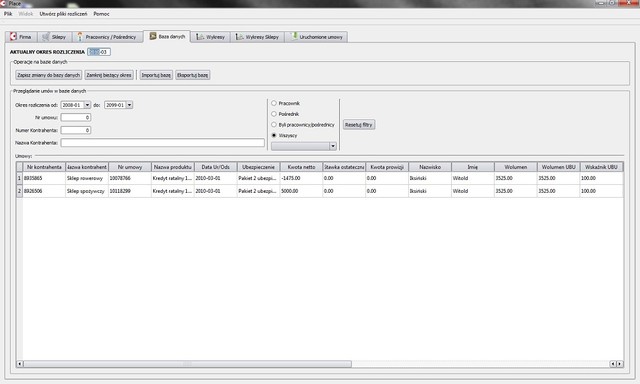Click the Data Ur/Ods column header
This screenshot has width=640, height=384.
click(216, 167)
